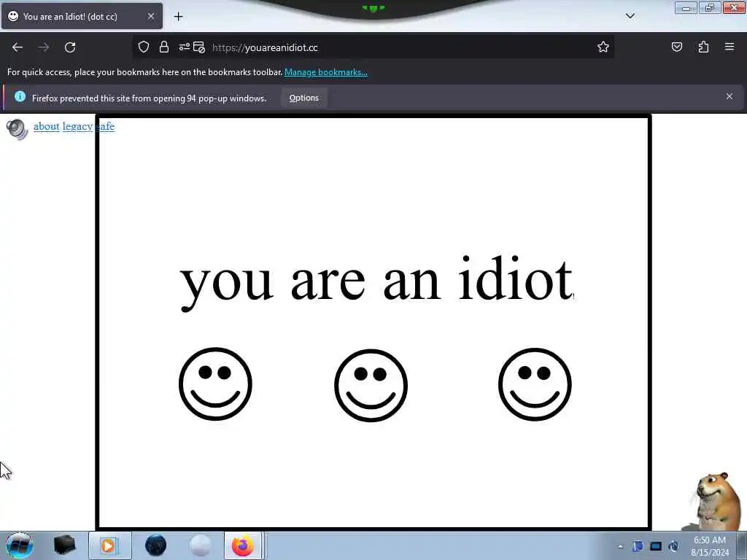747x560 pixels.
Task: Open the black box taskbar icon
Action: click(x=65, y=545)
